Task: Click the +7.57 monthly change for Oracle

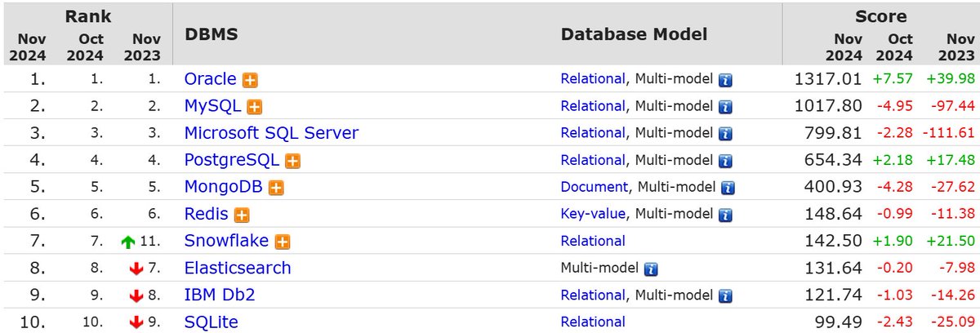Action: tap(893, 80)
